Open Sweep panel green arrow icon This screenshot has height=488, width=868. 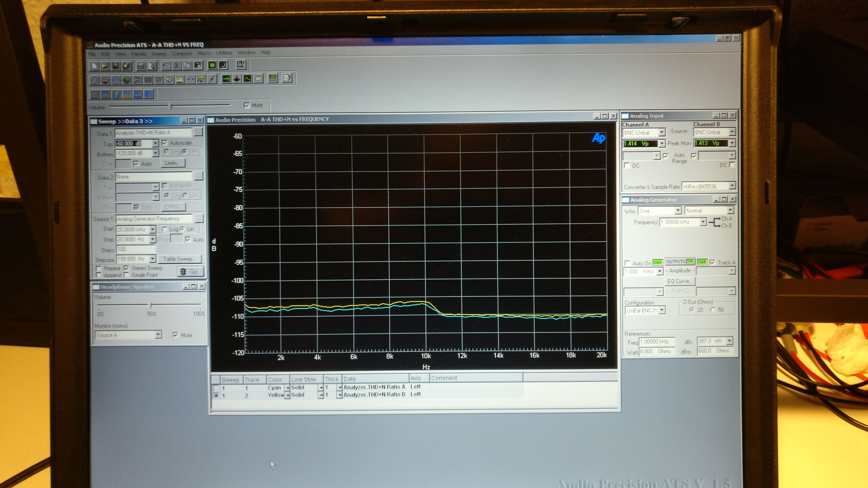[x=226, y=79]
